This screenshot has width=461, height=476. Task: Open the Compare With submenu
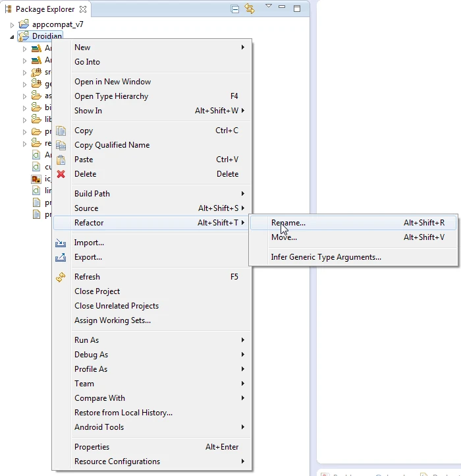point(153,398)
